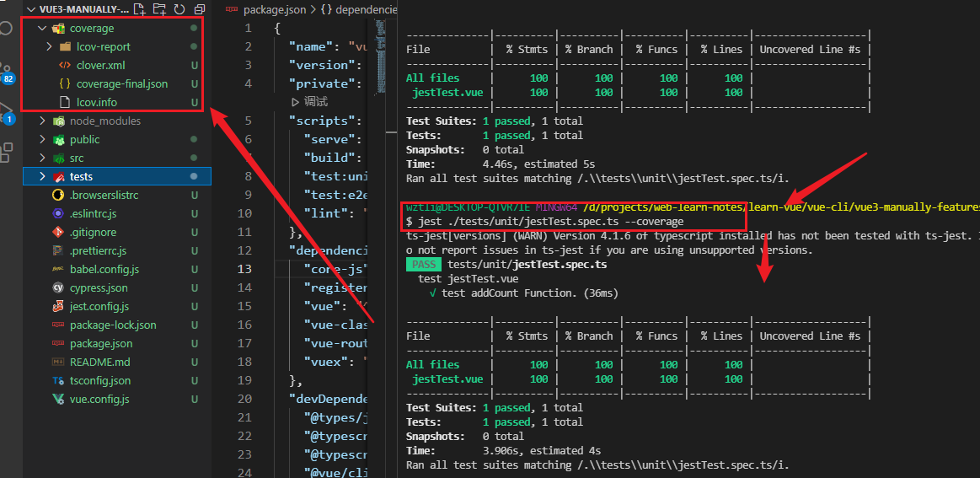Screen dimensions: 980x478
Task: Click line number 20 in the gutter
Action: pyautogui.click(x=245, y=399)
